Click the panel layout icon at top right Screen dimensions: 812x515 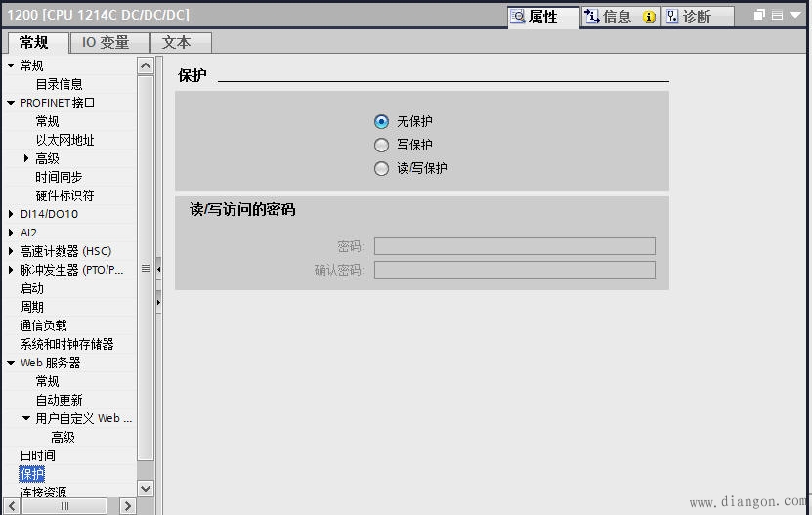(x=778, y=16)
